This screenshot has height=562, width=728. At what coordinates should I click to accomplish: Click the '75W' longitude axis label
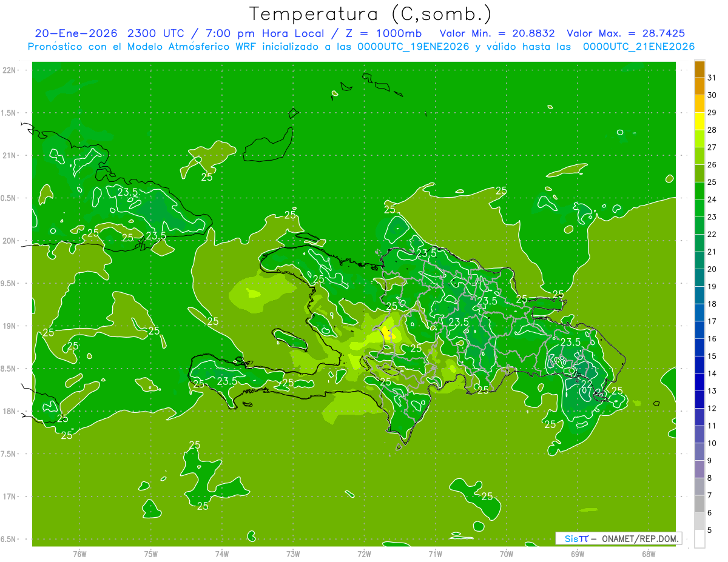tap(151, 554)
